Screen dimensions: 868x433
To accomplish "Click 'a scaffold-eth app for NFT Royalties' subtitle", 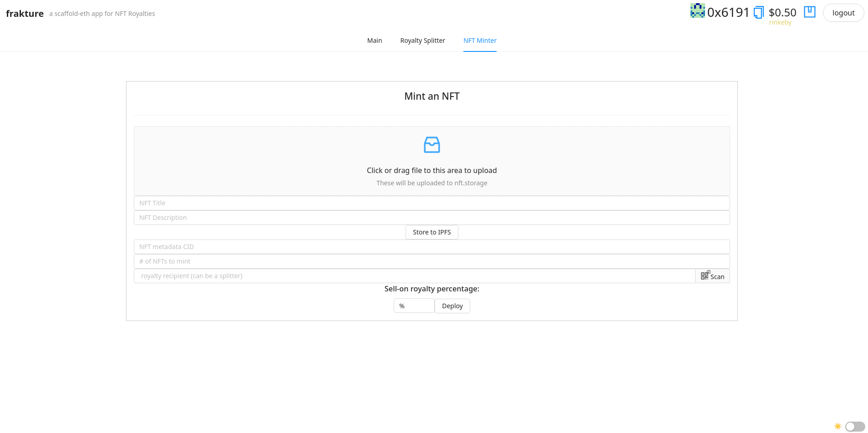I will (x=102, y=14).
